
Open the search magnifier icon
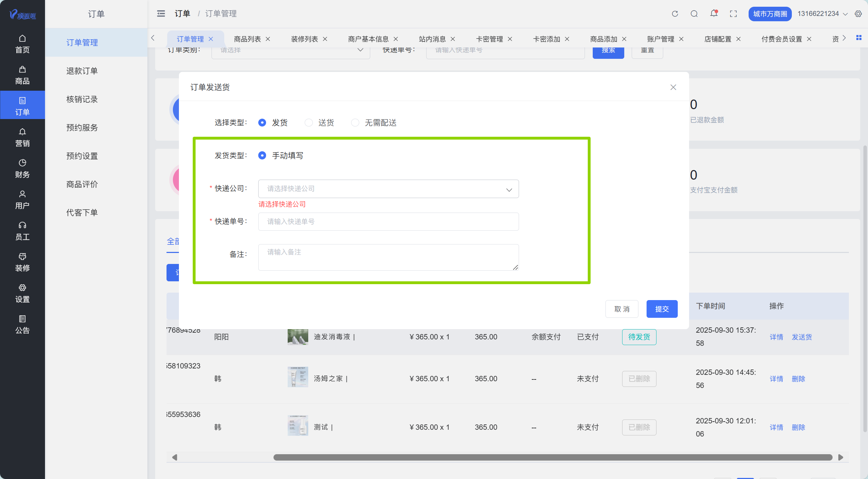(694, 14)
